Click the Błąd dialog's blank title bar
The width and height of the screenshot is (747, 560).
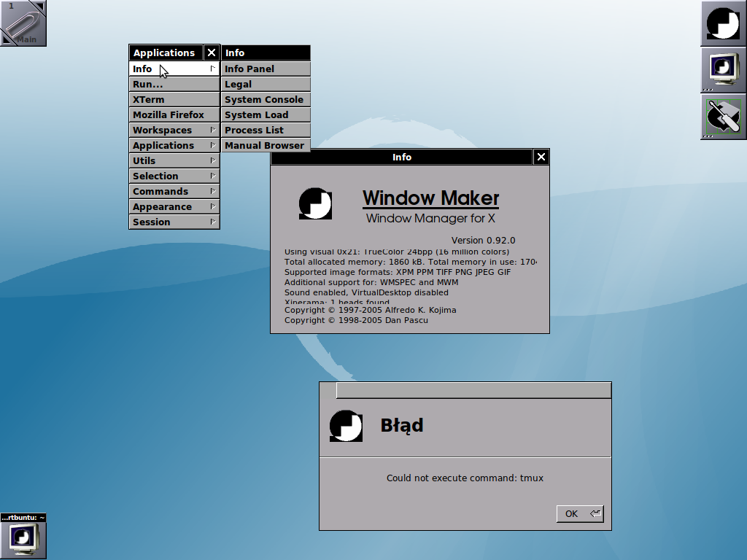coord(473,391)
